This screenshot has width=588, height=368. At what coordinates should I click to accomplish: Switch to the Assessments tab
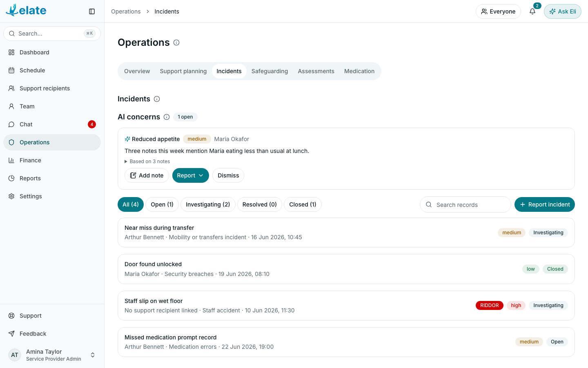316,71
